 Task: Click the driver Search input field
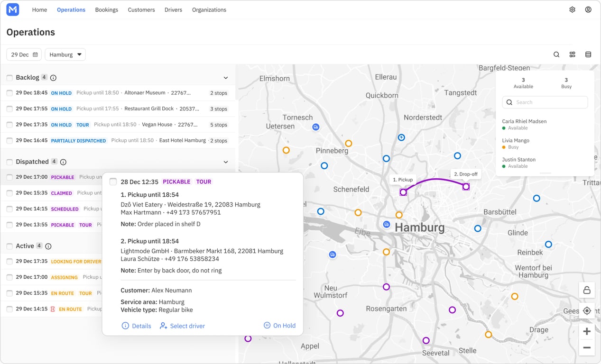coord(545,102)
